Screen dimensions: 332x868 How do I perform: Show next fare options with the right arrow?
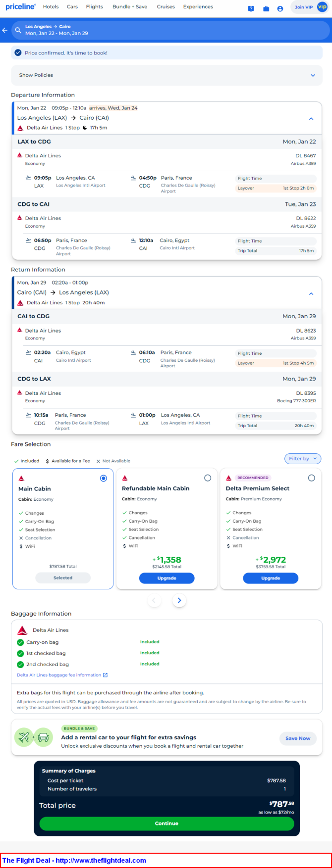pyautogui.click(x=179, y=600)
